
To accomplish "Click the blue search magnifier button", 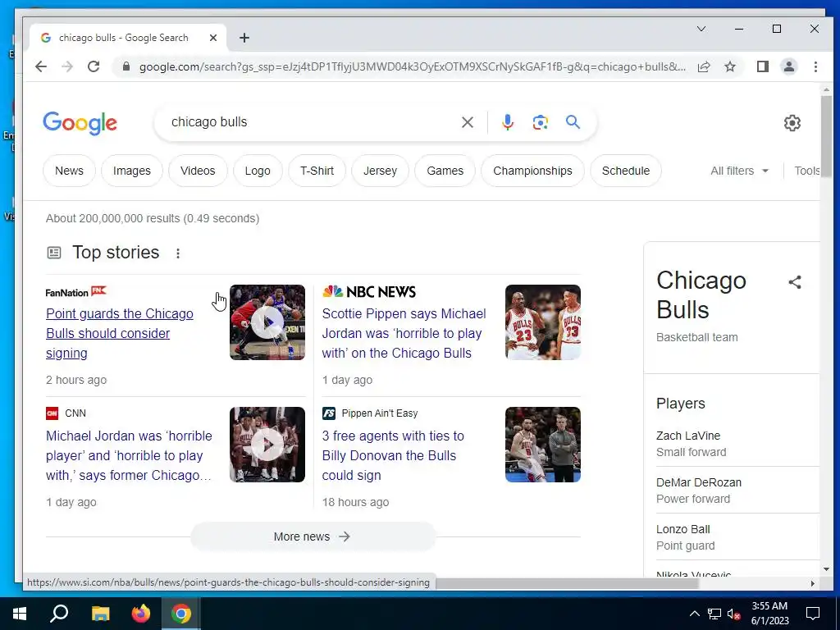I will coord(573,122).
